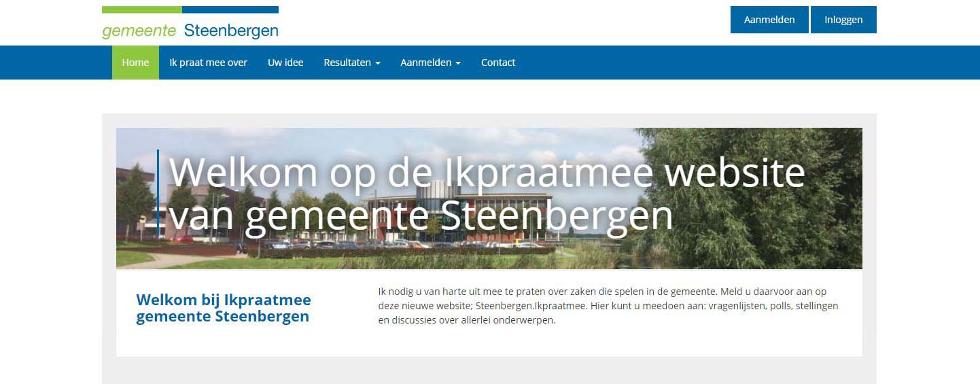Click the 'Welkom bij Ikpraatmee gemeente Steenbergen' heading
Image resolution: width=980 pixels, height=384 pixels.
(x=224, y=308)
